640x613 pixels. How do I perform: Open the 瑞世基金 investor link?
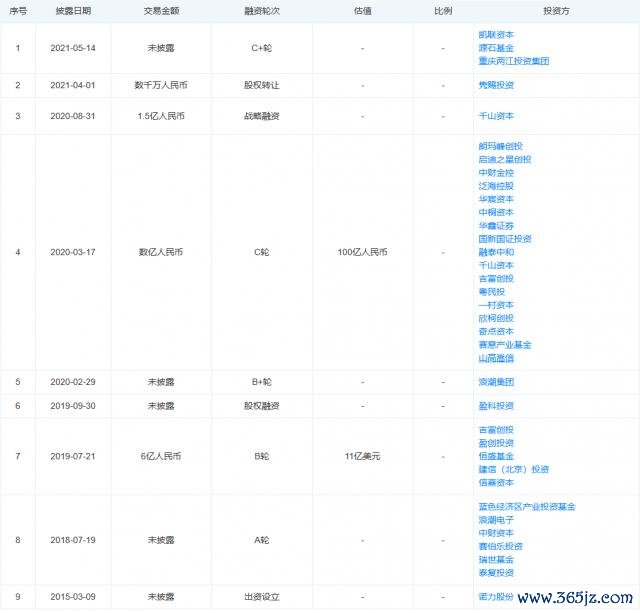coord(496,559)
